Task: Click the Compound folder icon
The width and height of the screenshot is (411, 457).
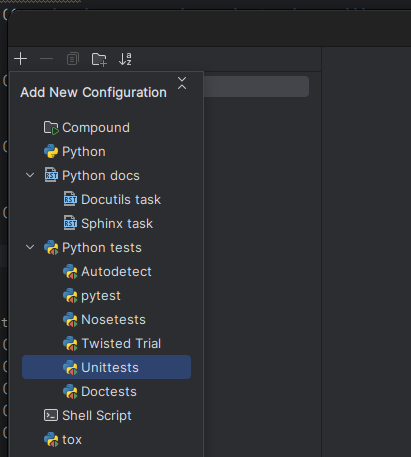Action: click(51, 128)
